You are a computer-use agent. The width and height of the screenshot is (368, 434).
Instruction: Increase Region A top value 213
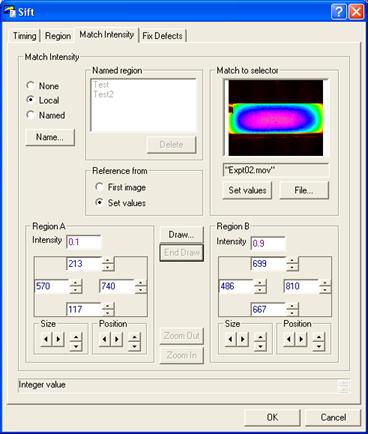pyautogui.click(x=108, y=261)
